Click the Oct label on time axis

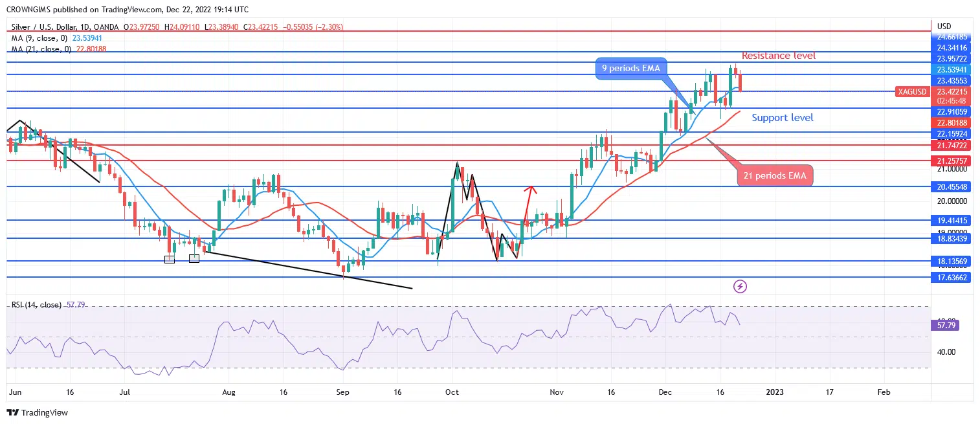click(452, 392)
